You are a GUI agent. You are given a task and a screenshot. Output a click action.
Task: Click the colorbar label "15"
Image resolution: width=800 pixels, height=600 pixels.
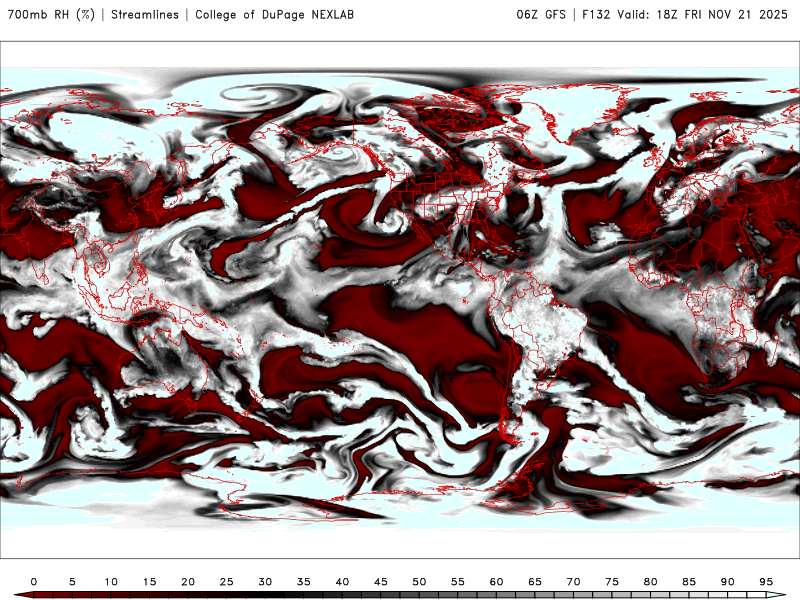coord(149,582)
